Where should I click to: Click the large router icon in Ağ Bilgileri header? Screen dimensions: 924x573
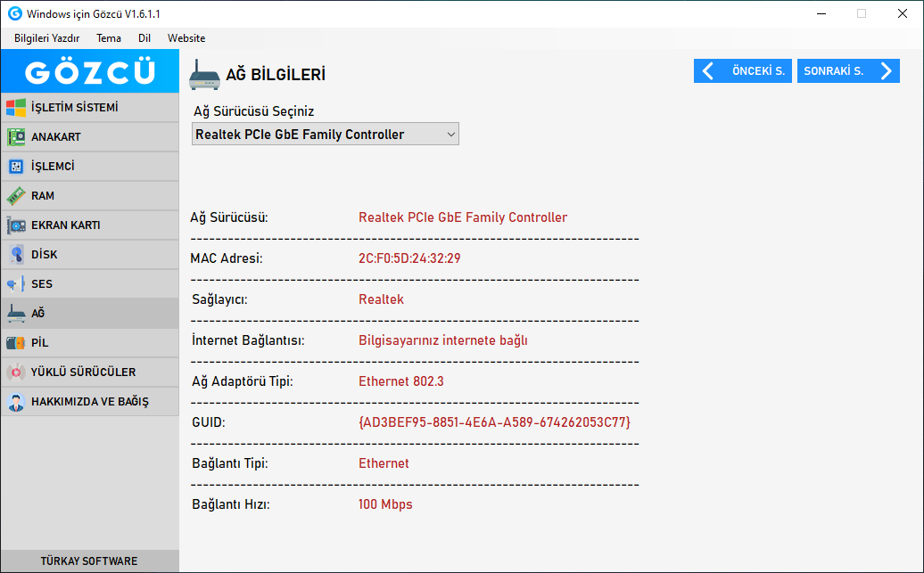[x=204, y=75]
